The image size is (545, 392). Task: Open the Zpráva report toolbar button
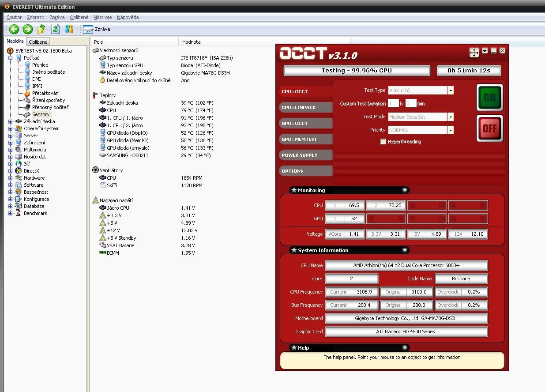[97, 29]
